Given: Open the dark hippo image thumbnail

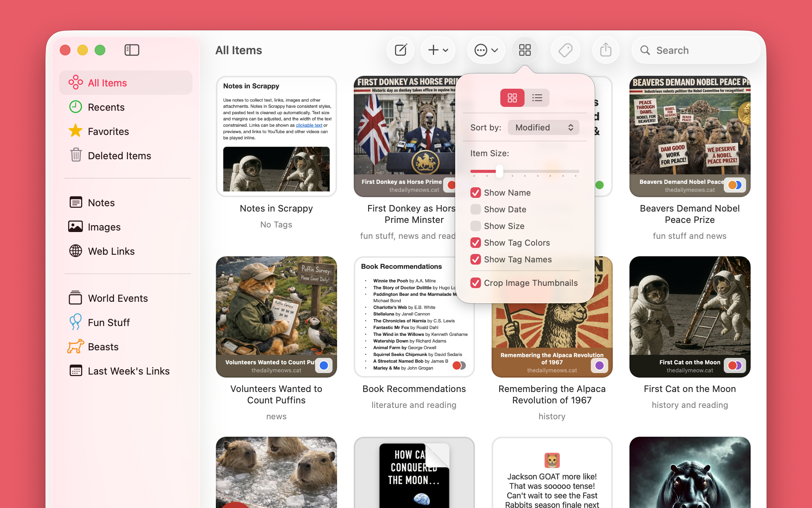Looking at the screenshot, I should [690, 472].
